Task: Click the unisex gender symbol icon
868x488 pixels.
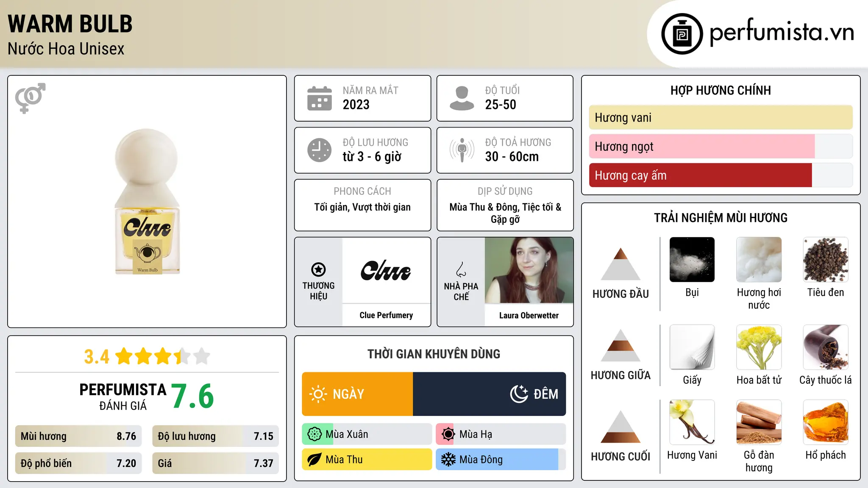Action: pos(30,98)
